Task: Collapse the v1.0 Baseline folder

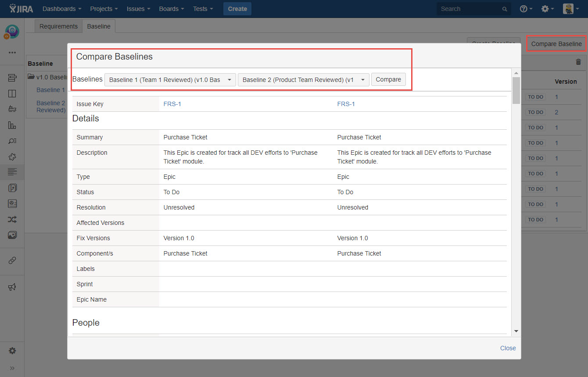Action: pyautogui.click(x=31, y=77)
